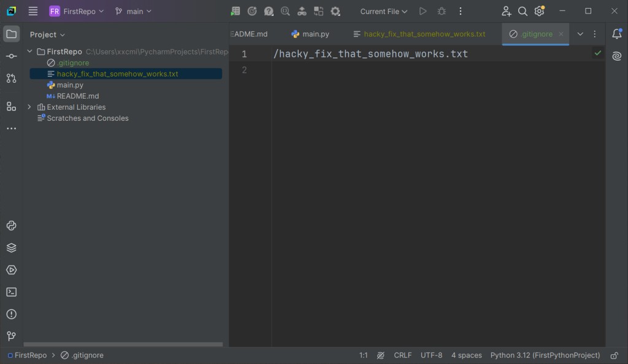Open the Terminal tool window

(x=11, y=292)
